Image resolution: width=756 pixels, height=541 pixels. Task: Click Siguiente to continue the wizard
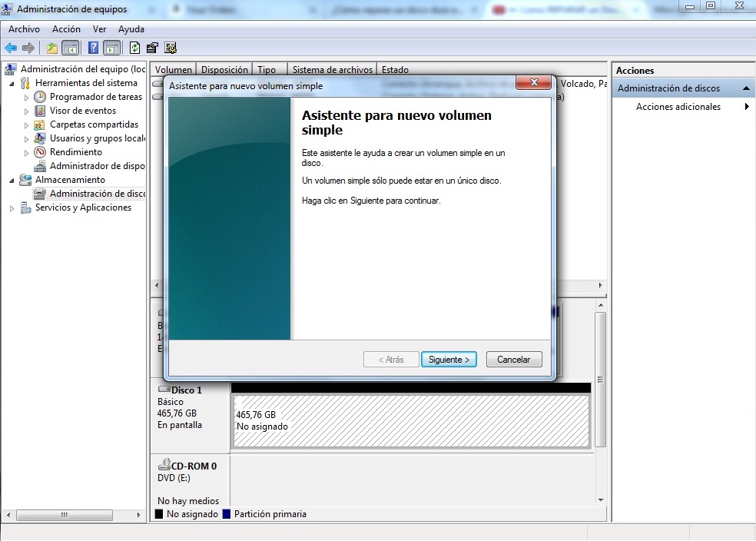(449, 359)
